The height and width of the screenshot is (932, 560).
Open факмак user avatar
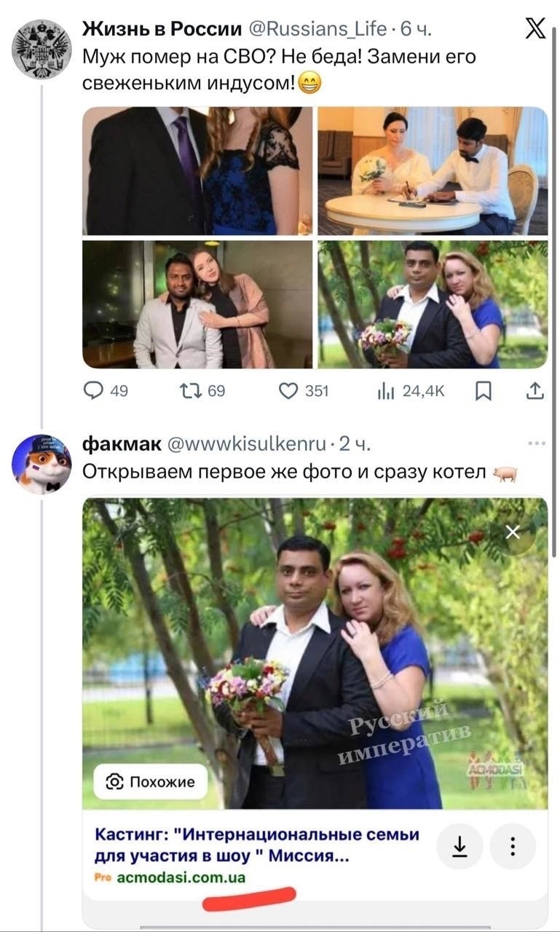[x=42, y=464]
